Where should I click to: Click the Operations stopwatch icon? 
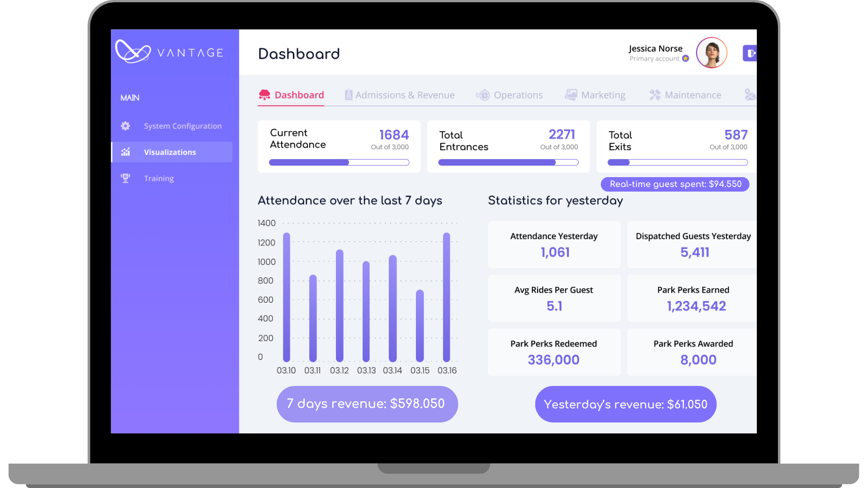pyautogui.click(x=483, y=95)
